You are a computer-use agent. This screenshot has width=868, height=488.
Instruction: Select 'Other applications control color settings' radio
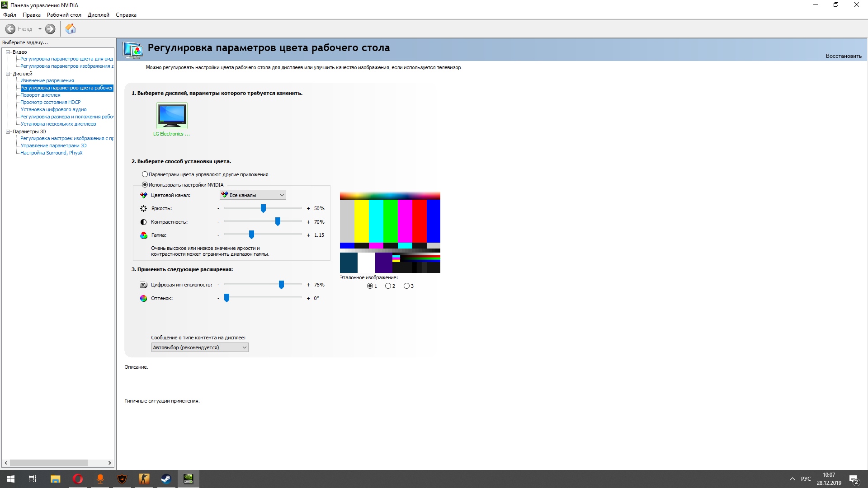click(145, 174)
